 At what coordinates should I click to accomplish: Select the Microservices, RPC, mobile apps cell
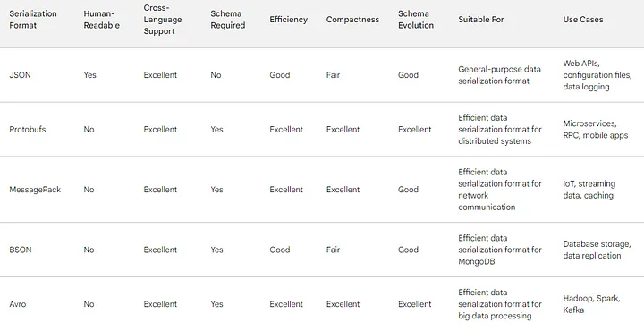point(596,130)
